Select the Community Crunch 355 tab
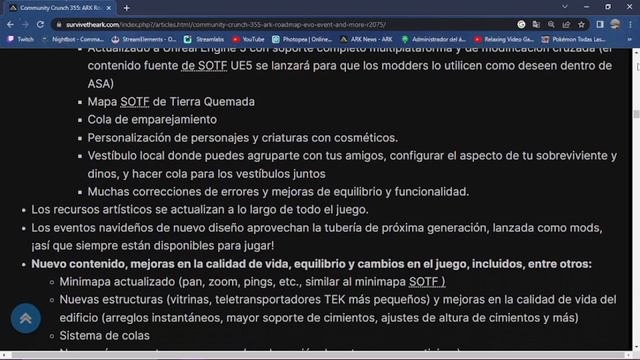640x360 pixels. coord(60,8)
